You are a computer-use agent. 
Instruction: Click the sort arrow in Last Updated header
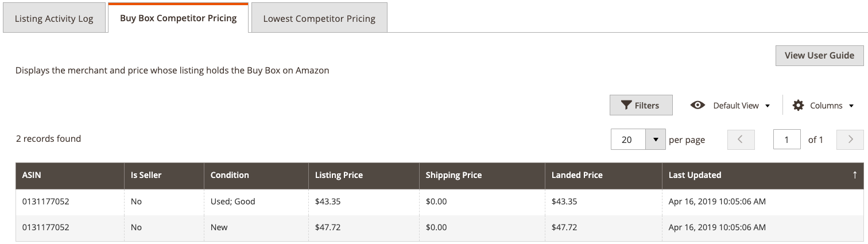[x=855, y=175]
